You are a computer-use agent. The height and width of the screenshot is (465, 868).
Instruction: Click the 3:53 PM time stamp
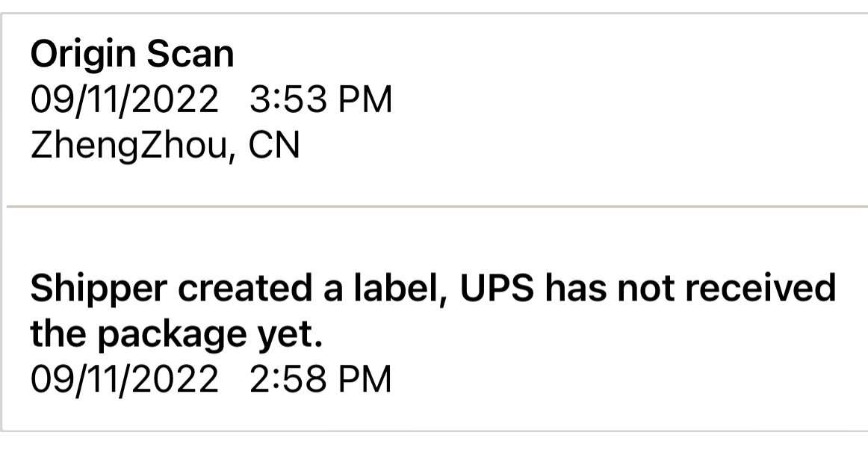pos(320,100)
